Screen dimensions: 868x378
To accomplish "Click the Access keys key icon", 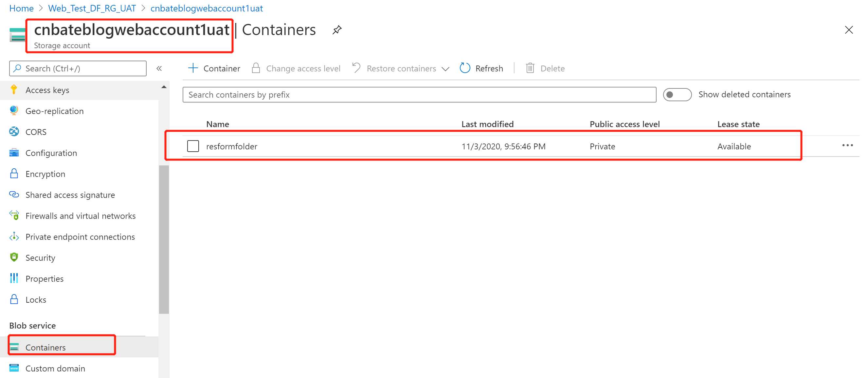I will (x=14, y=90).
